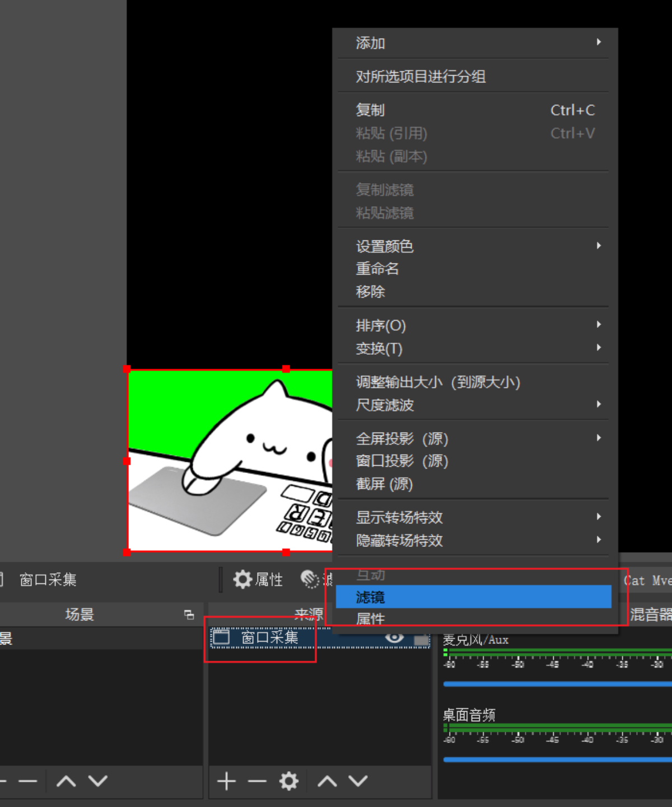This screenshot has height=807, width=672.
Task: Move source down in sources list
Action: [x=358, y=781]
